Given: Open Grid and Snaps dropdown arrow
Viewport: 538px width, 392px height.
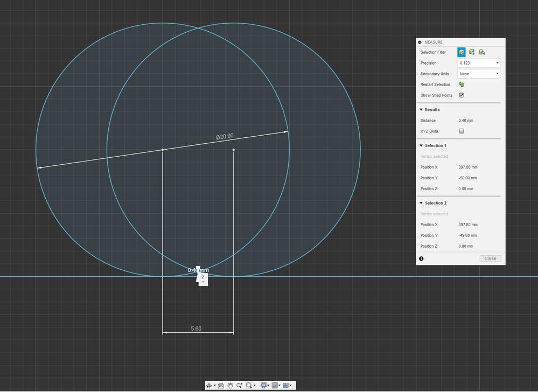Looking at the screenshot, I should click(280, 386).
